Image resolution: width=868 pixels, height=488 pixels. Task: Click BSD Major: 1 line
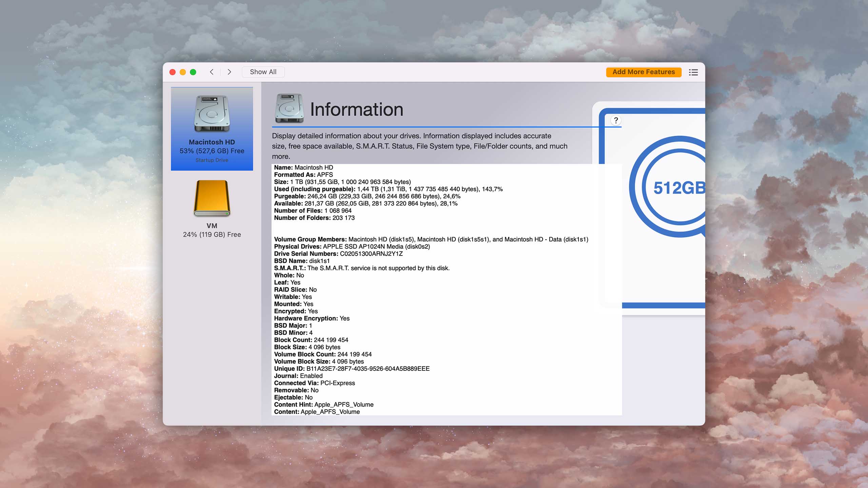click(293, 325)
